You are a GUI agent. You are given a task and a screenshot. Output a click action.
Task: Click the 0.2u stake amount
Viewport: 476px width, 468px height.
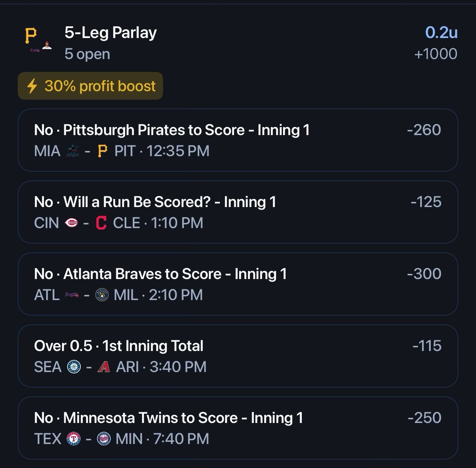point(441,33)
